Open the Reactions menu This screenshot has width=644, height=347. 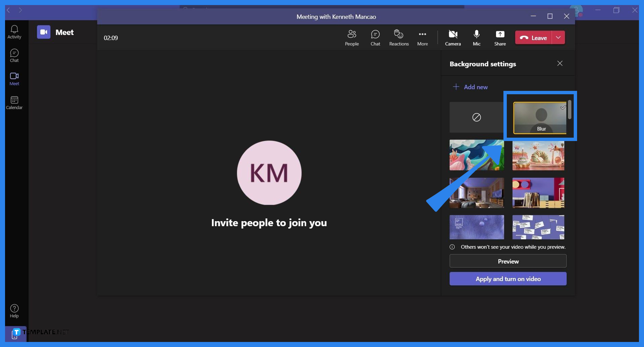click(399, 37)
